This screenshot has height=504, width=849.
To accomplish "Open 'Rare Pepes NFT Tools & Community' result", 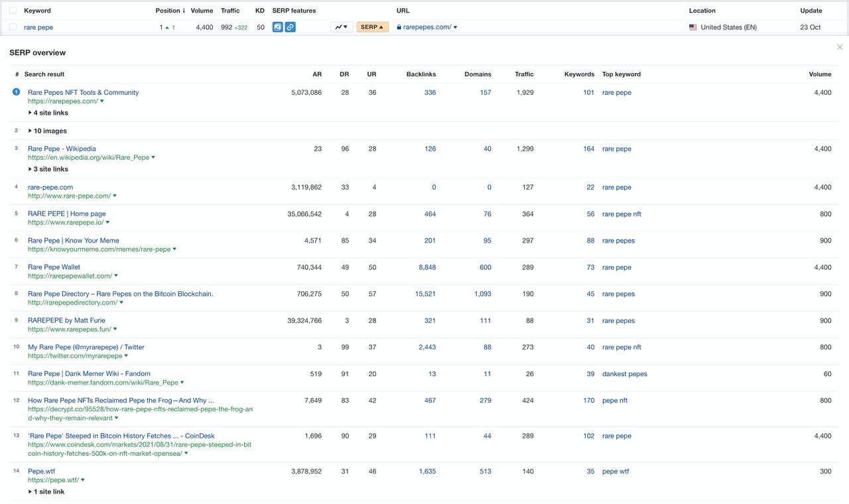I will (84, 92).
